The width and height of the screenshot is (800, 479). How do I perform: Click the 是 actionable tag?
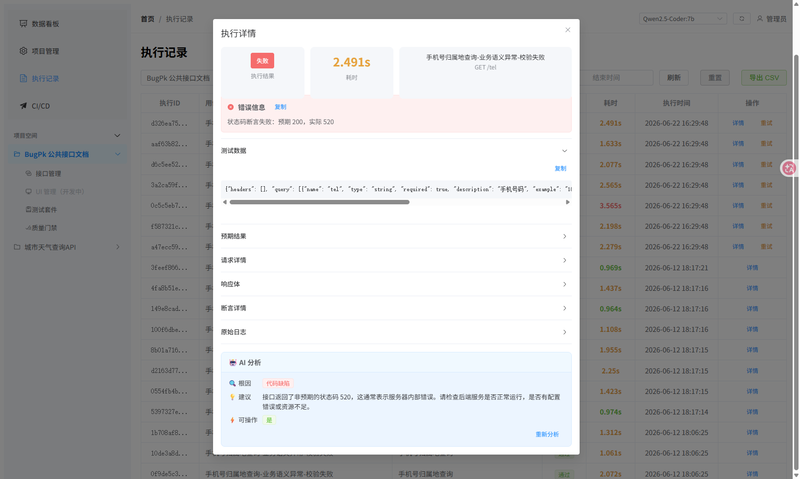coord(269,420)
